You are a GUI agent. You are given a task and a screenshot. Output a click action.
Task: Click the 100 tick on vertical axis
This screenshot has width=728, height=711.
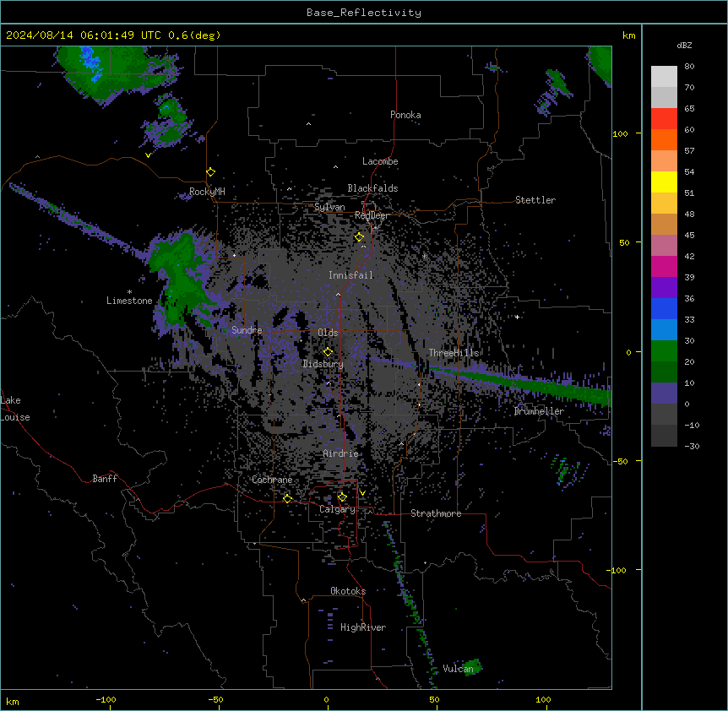620,133
